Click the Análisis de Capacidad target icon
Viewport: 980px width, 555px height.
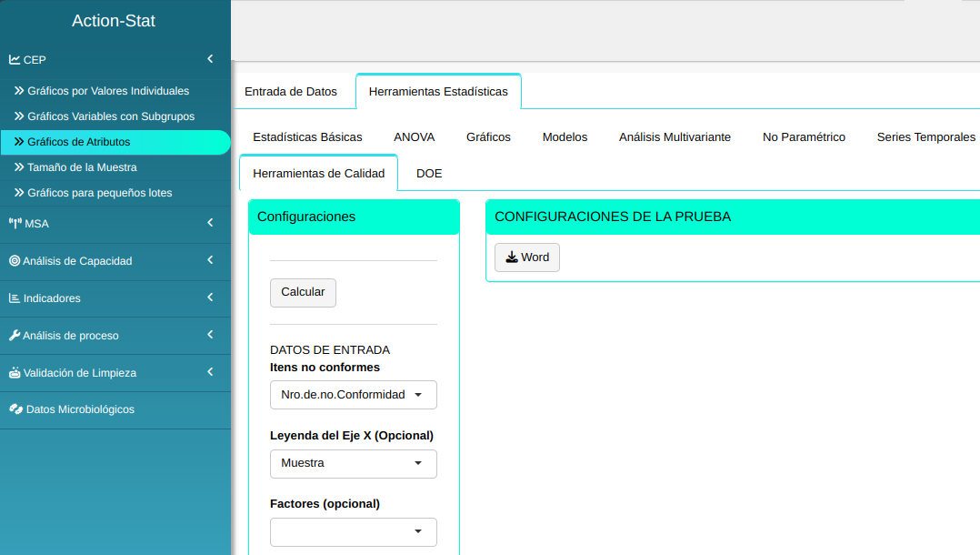click(15, 261)
